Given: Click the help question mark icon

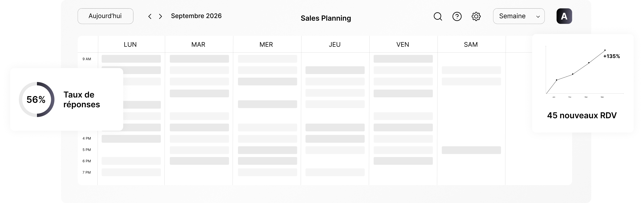Looking at the screenshot, I should 457,16.
